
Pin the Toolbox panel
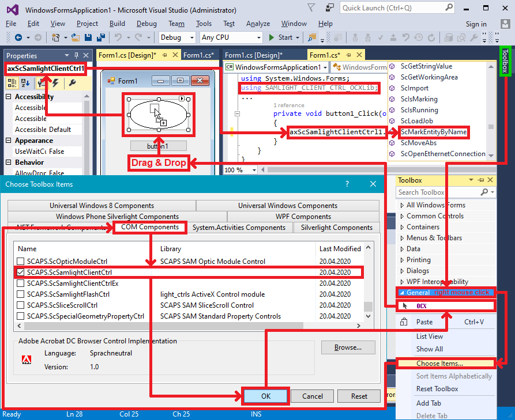[481, 180]
